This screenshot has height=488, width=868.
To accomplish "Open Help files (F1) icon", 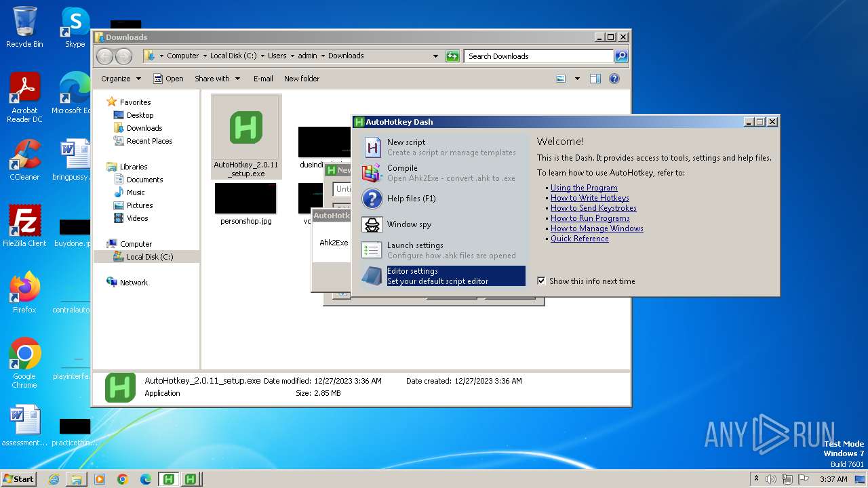I will [372, 199].
